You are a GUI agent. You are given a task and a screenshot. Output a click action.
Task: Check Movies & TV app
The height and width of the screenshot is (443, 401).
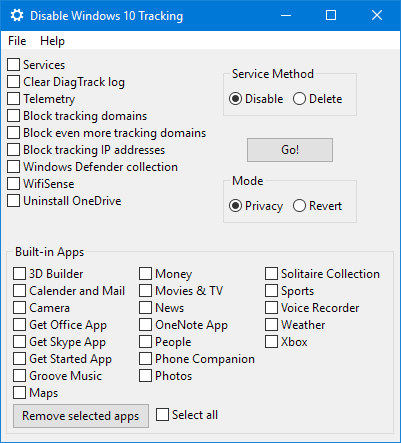pyautogui.click(x=145, y=291)
